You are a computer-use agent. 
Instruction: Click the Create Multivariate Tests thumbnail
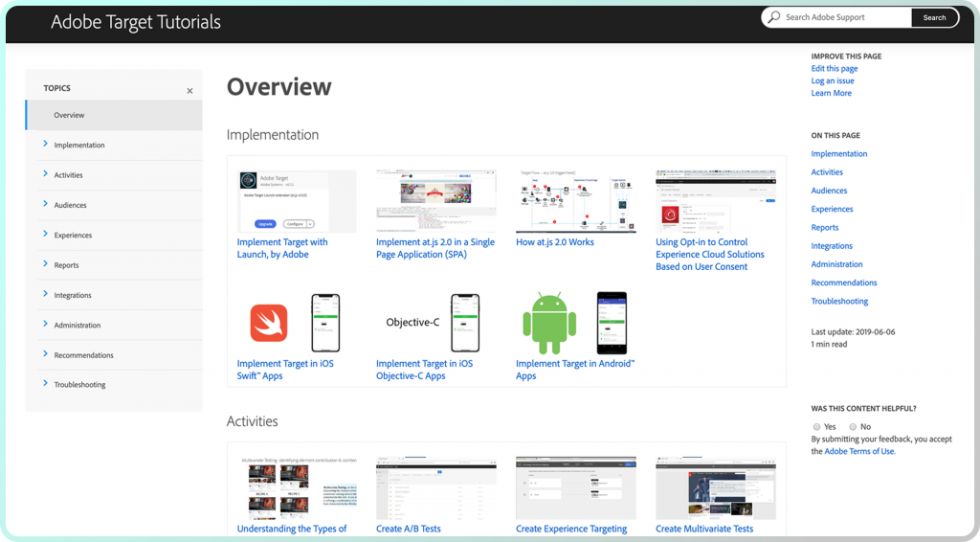point(715,488)
